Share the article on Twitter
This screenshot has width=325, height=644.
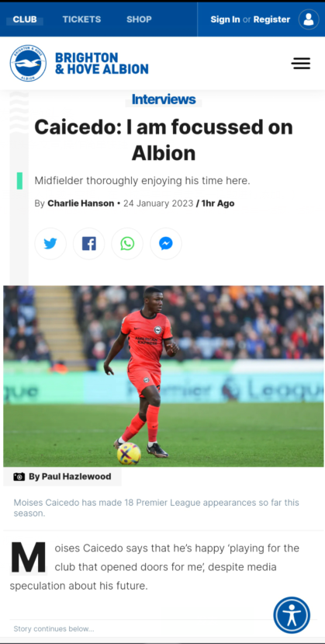point(50,244)
